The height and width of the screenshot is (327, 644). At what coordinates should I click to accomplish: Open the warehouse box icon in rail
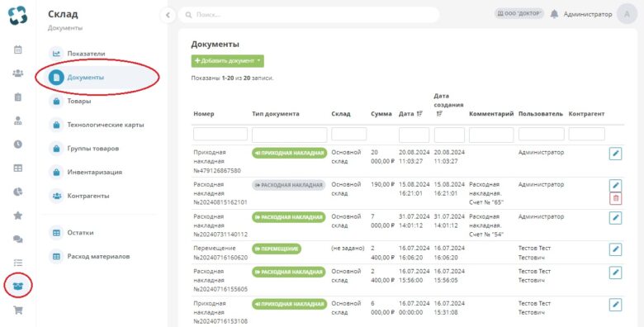[x=17, y=286]
